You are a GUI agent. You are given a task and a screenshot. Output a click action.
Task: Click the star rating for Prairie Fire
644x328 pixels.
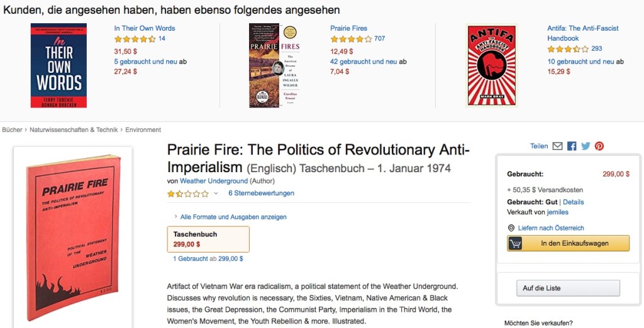(x=187, y=194)
